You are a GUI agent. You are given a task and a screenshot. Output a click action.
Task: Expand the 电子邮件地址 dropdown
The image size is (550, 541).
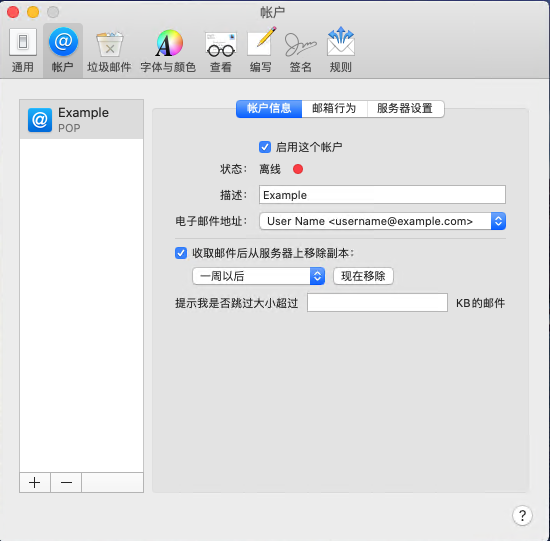tap(382, 221)
